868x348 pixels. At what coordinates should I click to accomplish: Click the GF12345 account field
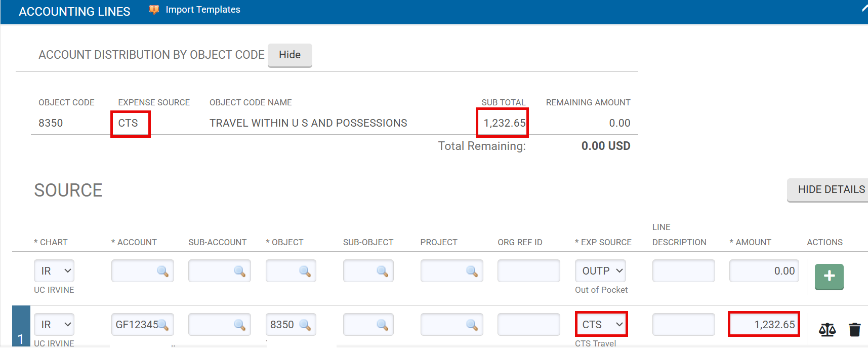(x=136, y=325)
